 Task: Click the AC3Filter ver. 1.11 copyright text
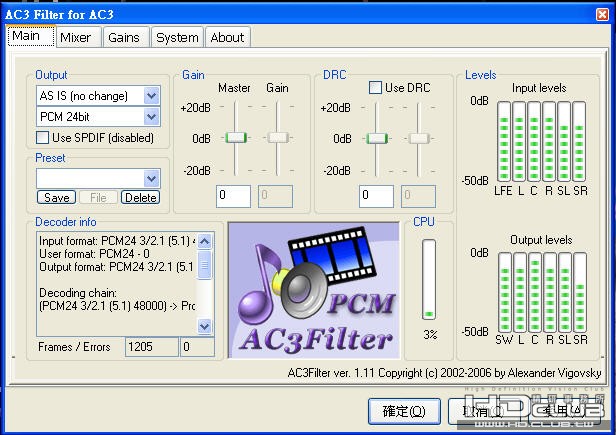coord(444,373)
